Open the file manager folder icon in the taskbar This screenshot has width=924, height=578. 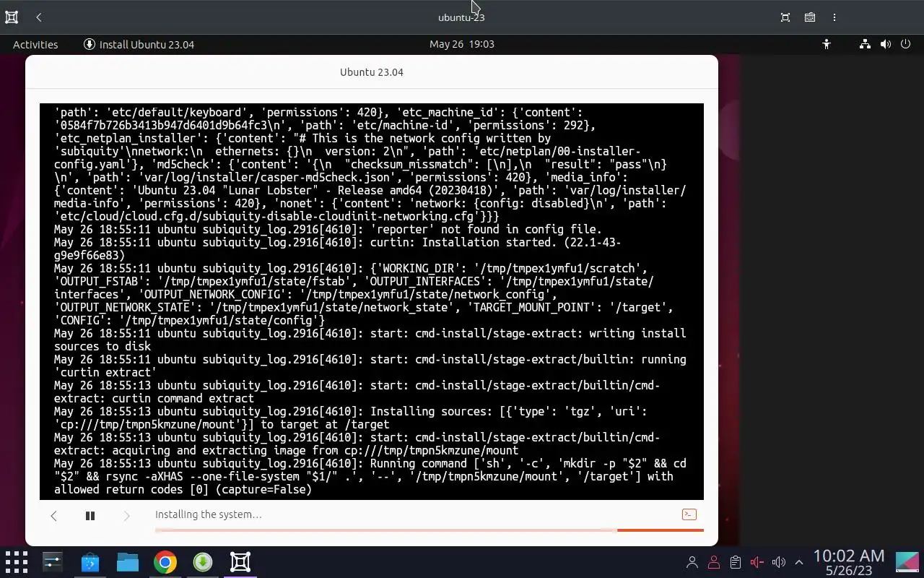[128, 562]
